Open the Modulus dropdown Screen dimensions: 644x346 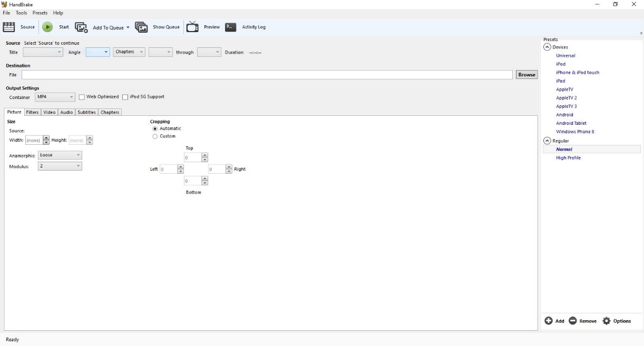point(60,166)
